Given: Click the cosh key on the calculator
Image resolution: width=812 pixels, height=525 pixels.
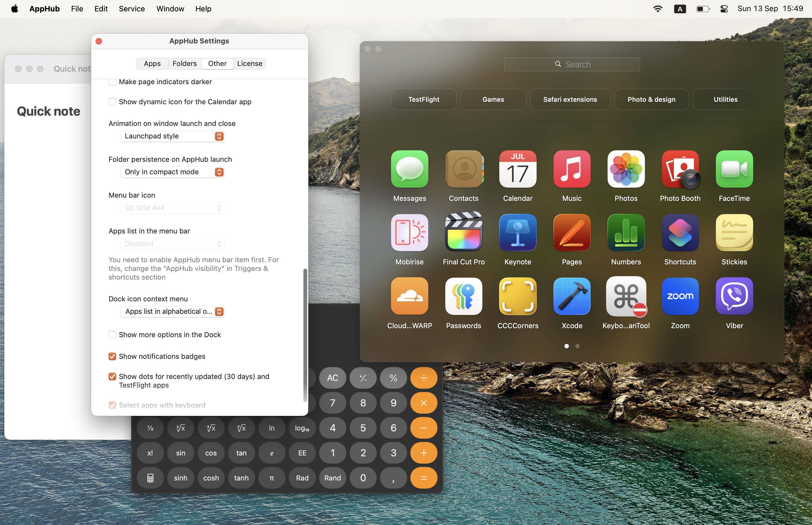Looking at the screenshot, I should pos(211,478).
